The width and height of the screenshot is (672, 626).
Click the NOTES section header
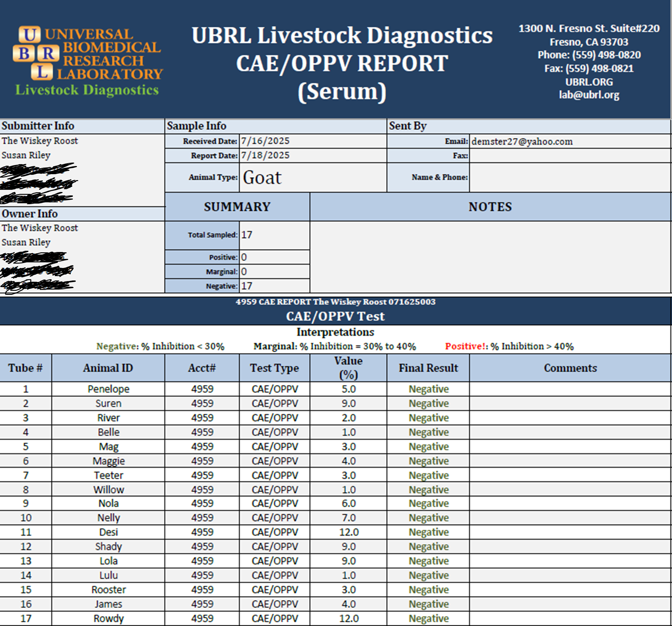490,207
